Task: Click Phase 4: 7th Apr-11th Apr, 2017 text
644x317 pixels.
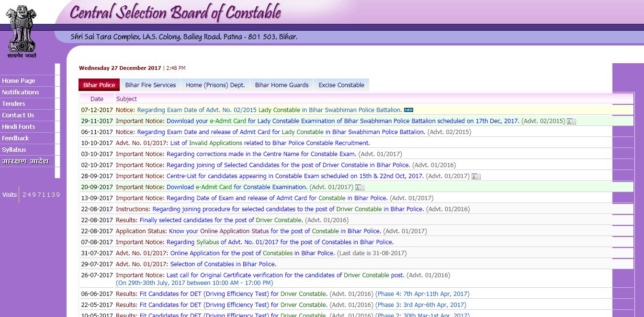Action: tap(422, 294)
